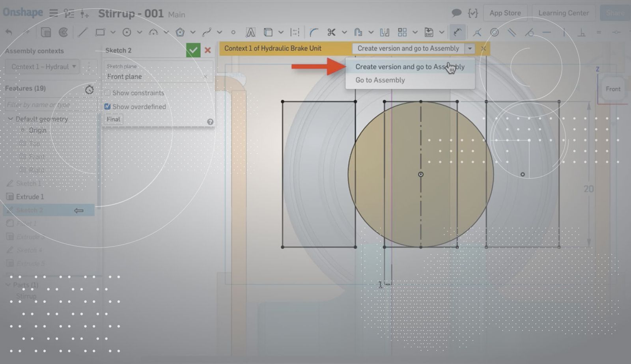This screenshot has width=631, height=364.
Task: Cancel Sketch 2 with red X
Action: click(207, 50)
